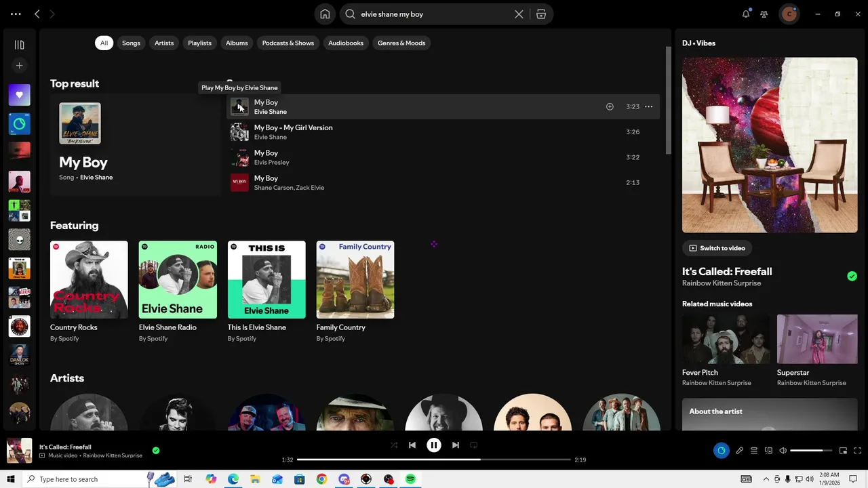Open Friend Activity icon in top bar
This screenshot has width=868, height=488.
tap(764, 14)
